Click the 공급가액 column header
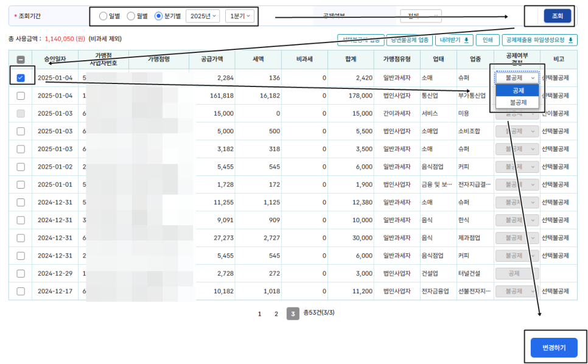The image size is (588, 364). tap(212, 60)
